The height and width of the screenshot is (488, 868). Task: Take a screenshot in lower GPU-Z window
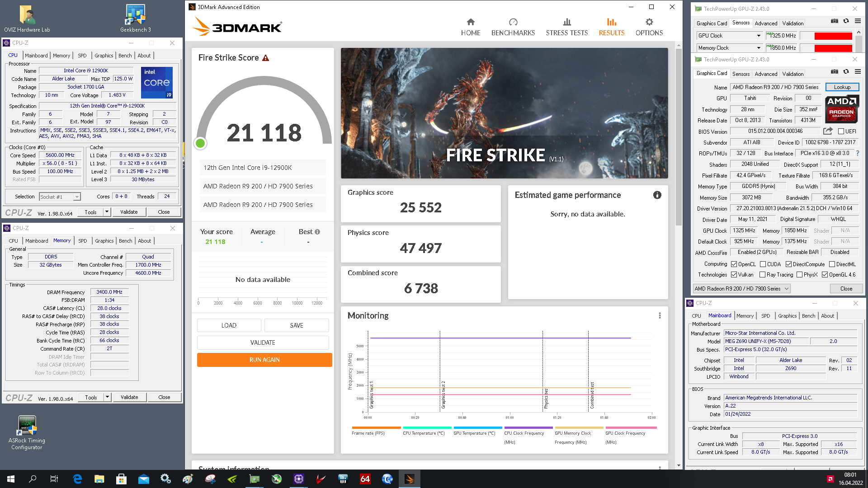click(835, 71)
